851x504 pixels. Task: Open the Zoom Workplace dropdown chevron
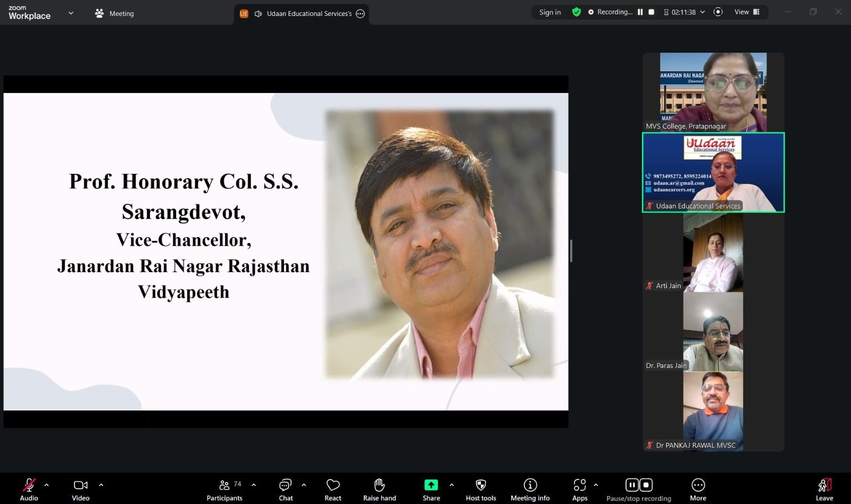pos(71,13)
